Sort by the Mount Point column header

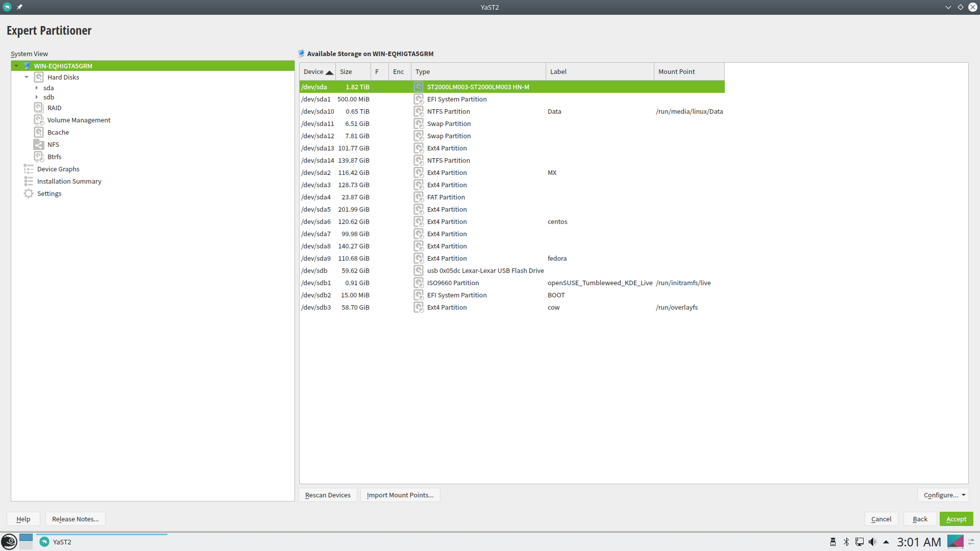(688, 71)
